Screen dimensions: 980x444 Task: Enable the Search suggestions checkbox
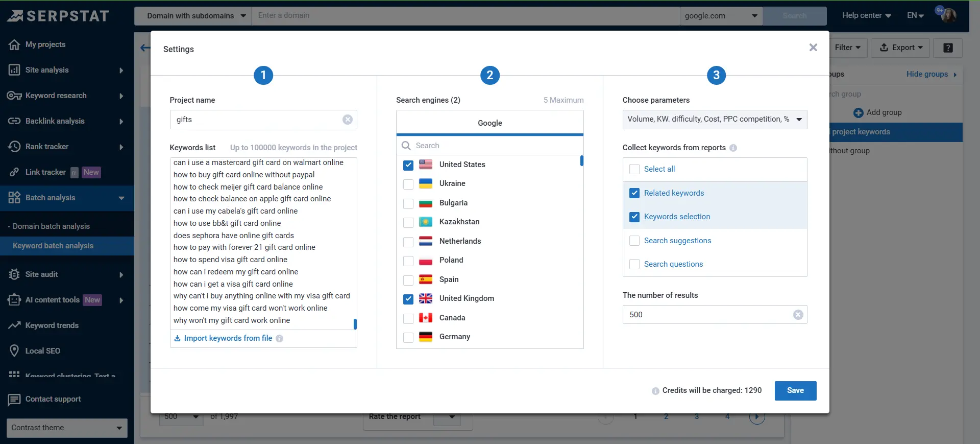click(x=634, y=241)
